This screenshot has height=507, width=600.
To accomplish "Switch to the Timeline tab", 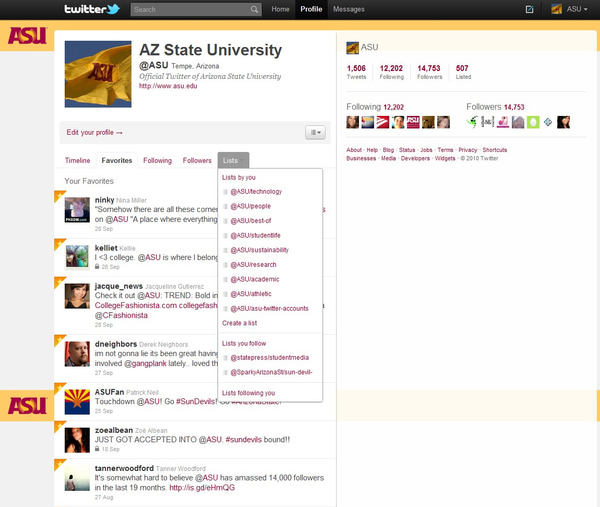I will (77, 160).
